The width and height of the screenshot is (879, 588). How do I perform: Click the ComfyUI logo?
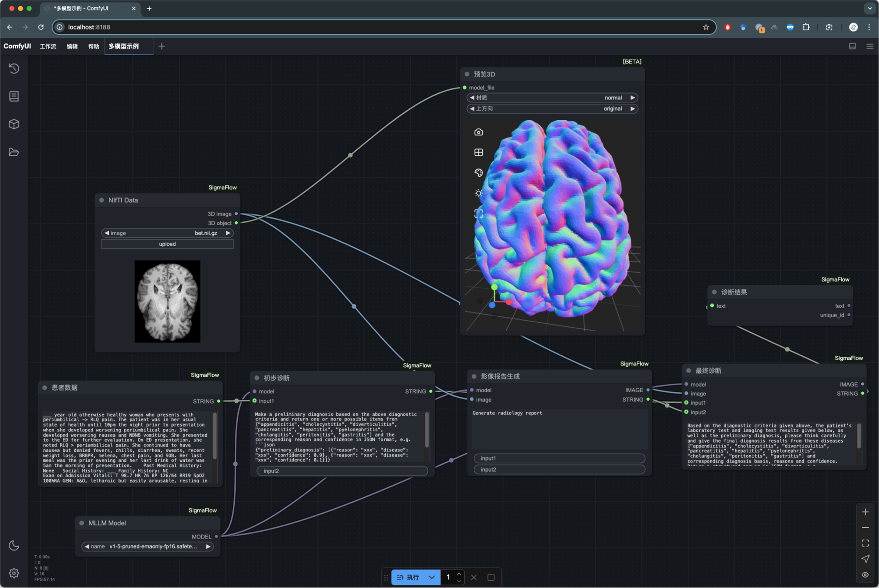point(17,46)
